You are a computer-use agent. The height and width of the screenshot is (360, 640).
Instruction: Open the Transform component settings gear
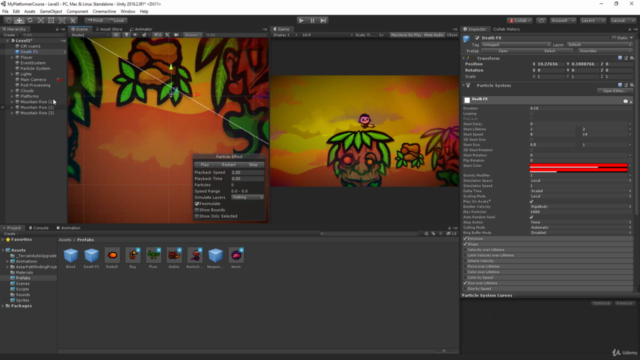tap(631, 58)
